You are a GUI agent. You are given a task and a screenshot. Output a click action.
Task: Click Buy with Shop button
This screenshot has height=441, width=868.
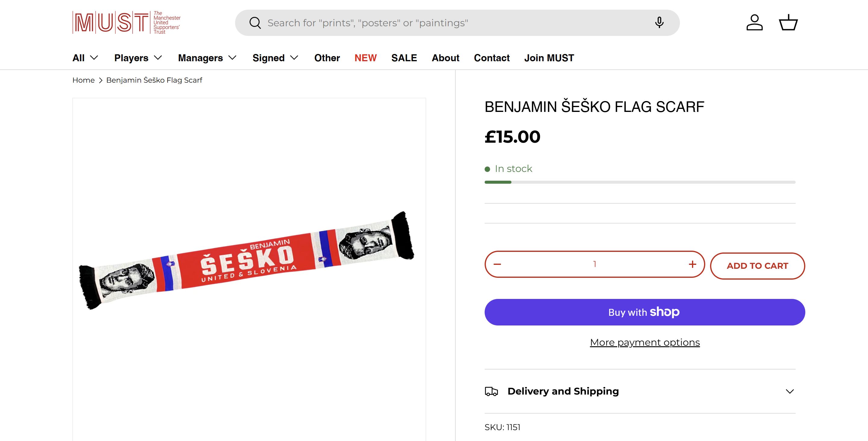pyautogui.click(x=645, y=312)
